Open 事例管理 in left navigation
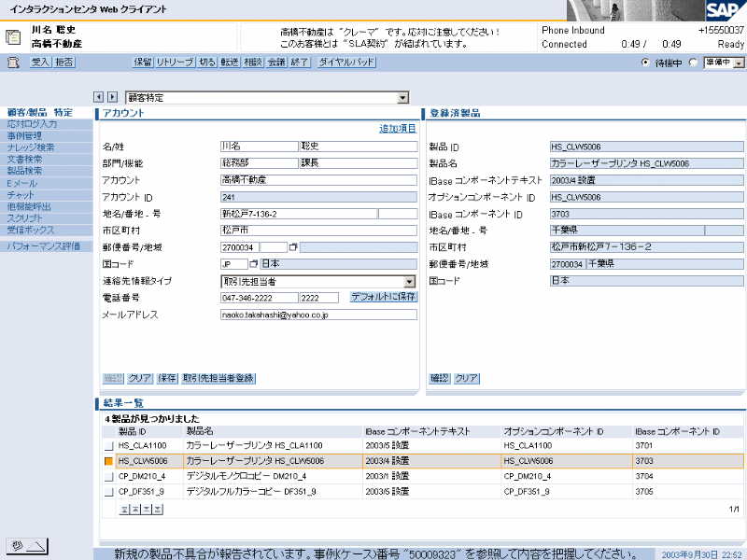Image resolution: width=747 pixels, height=560 pixels. 24,135
